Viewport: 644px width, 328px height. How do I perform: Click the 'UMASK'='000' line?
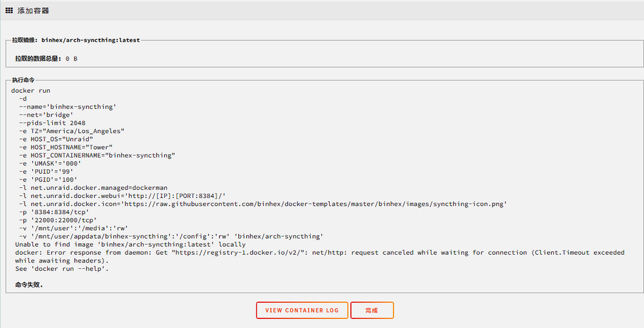(50, 163)
